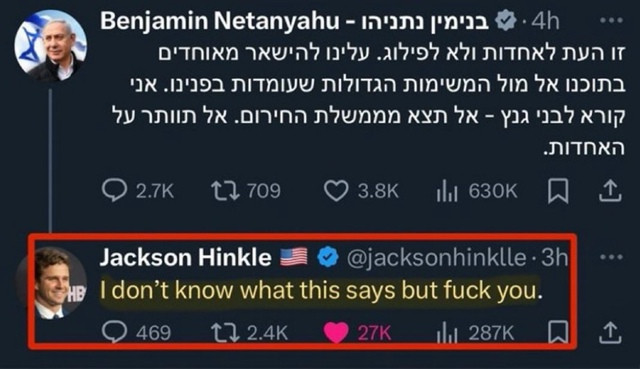
Task: Share the Benjamin Netanyahu tweet
Action: [610, 191]
